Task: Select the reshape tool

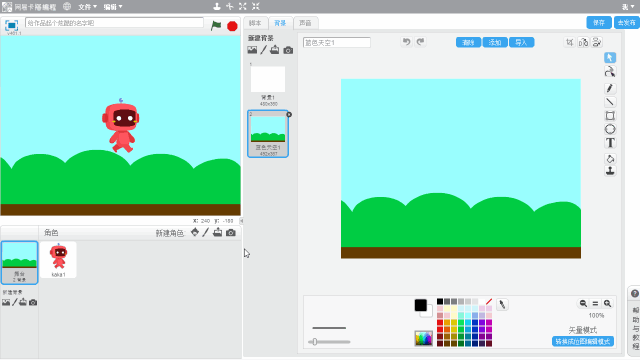Action: (610, 72)
